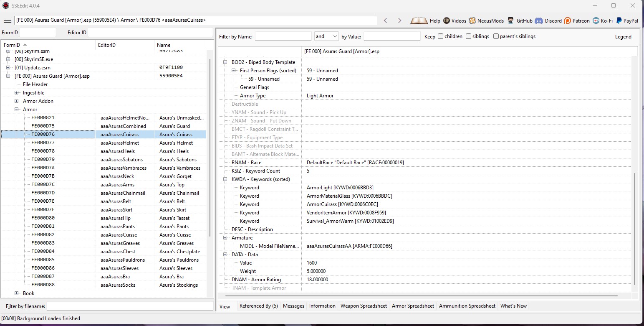
Task: Open GitHub octocat icon
Action: point(511,20)
